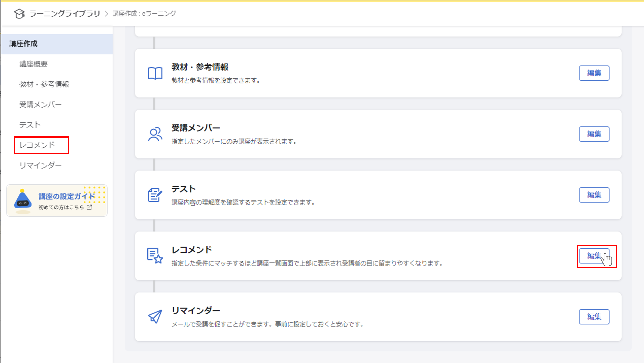644x363 pixels.
Task: Click the test notepad pencil icon
Action: pyautogui.click(x=155, y=195)
